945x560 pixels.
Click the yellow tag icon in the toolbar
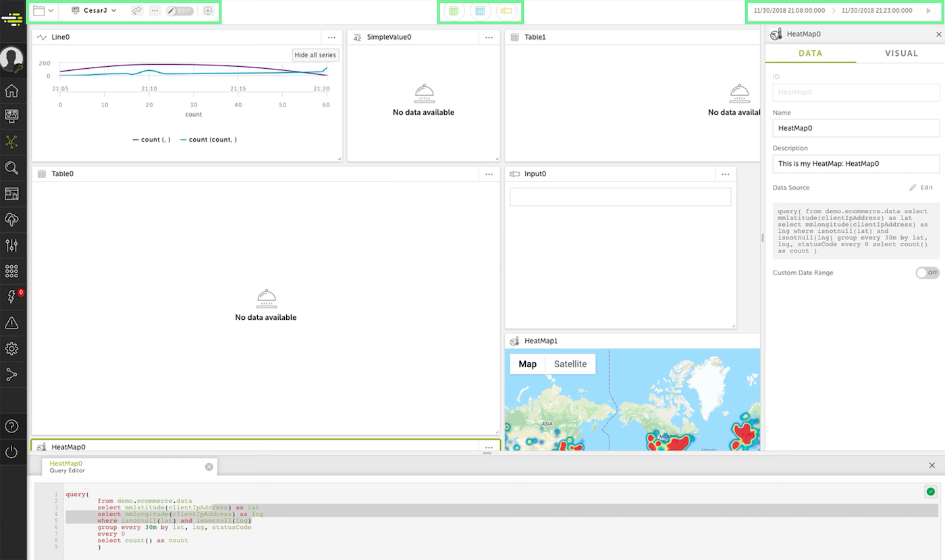click(x=507, y=11)
